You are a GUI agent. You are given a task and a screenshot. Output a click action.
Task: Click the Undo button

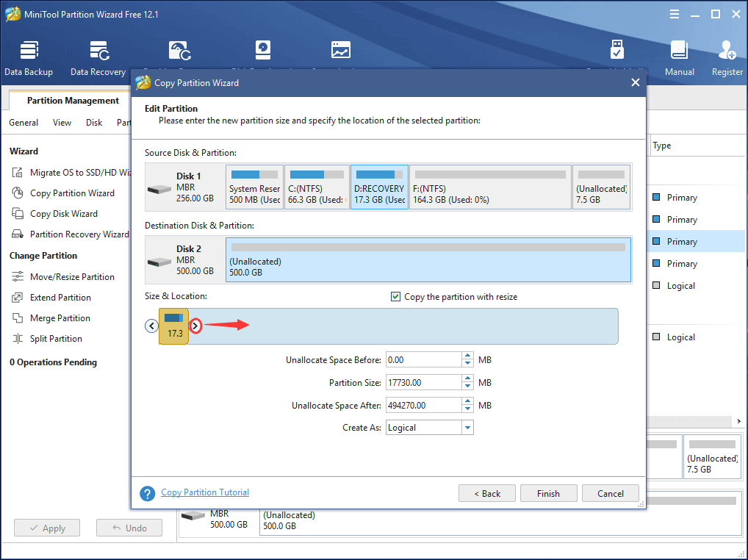129,528
